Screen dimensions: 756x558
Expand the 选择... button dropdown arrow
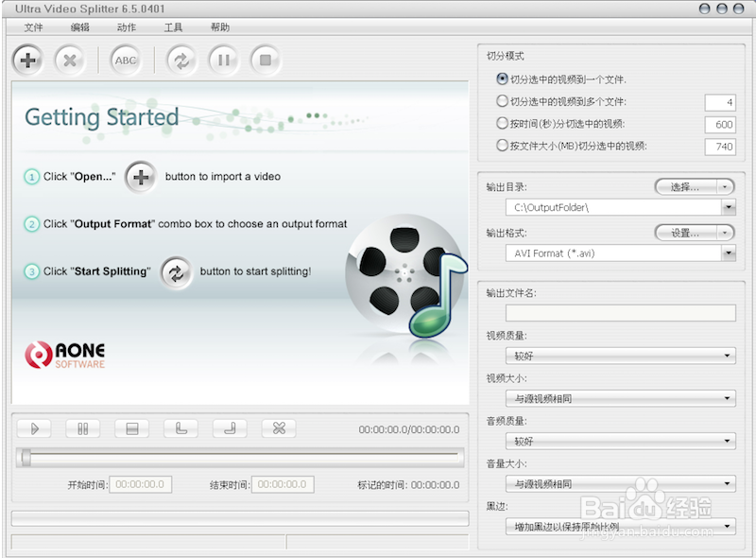coord(725,187)
